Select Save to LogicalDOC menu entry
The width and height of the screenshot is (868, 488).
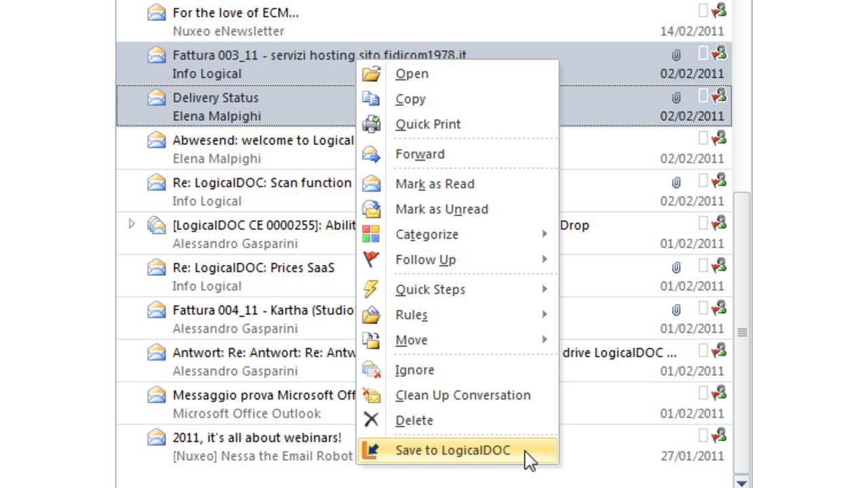tap(452, 450)
